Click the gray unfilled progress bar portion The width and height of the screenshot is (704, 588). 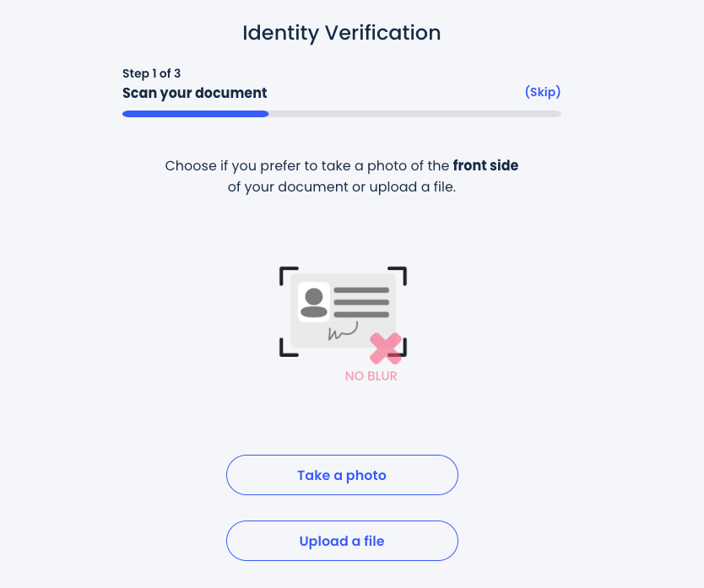[414, 114]
